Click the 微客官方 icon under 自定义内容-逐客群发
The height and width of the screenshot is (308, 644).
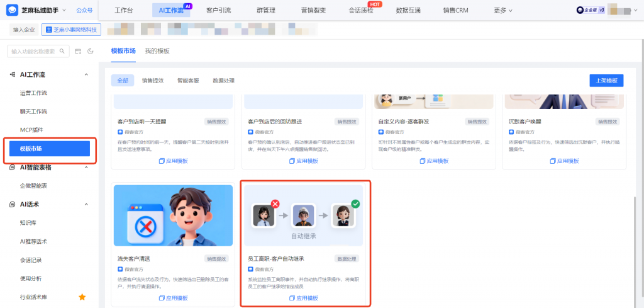pyautogui.click(x=380, y=132)
